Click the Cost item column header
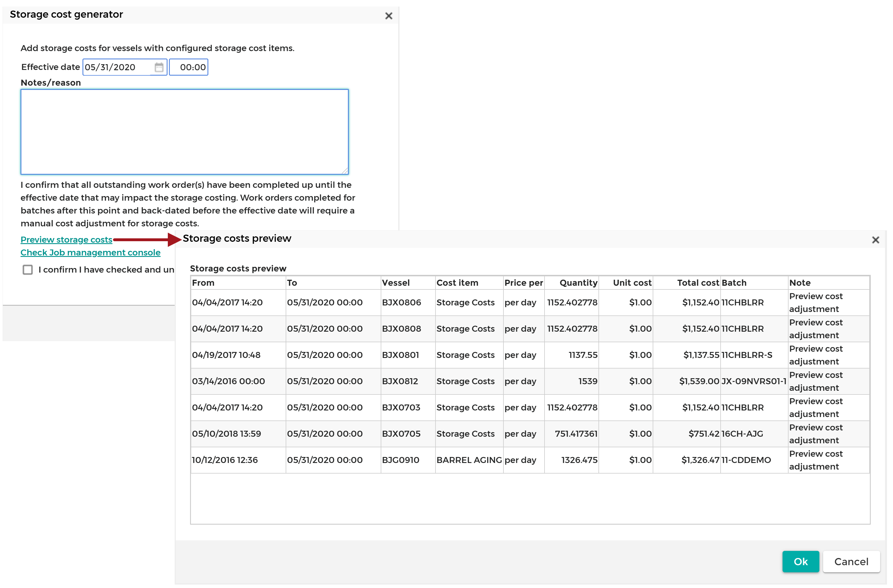893x588 pixels. tap(469, 283)
